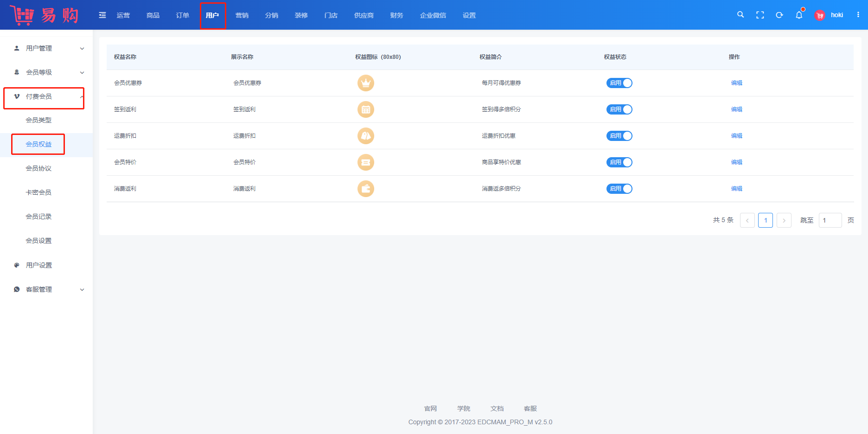Click the crown icon for 会员优惠券
Image resolution: width=868 pixels, height=434 pixels.
(x=366, y=83)
